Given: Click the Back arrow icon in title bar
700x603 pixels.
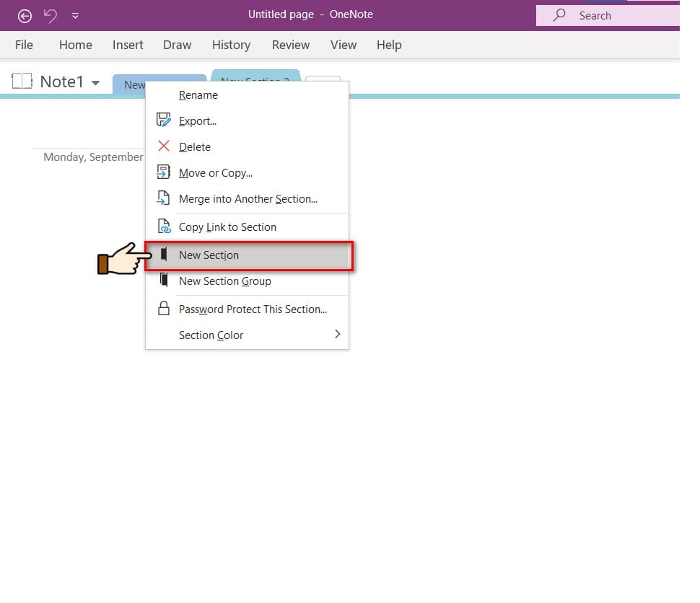Looking at the screenshot, I should tap(25, 16).
